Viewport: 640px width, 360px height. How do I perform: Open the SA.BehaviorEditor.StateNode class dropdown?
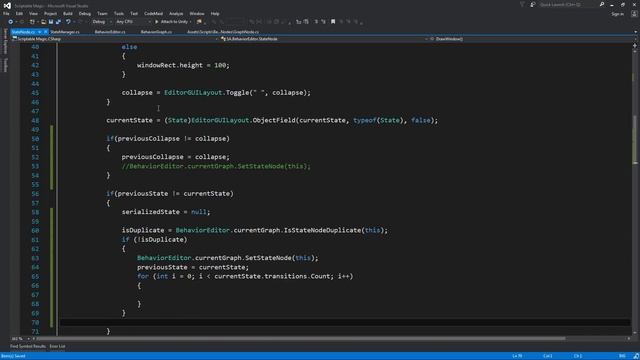[324, 39]
